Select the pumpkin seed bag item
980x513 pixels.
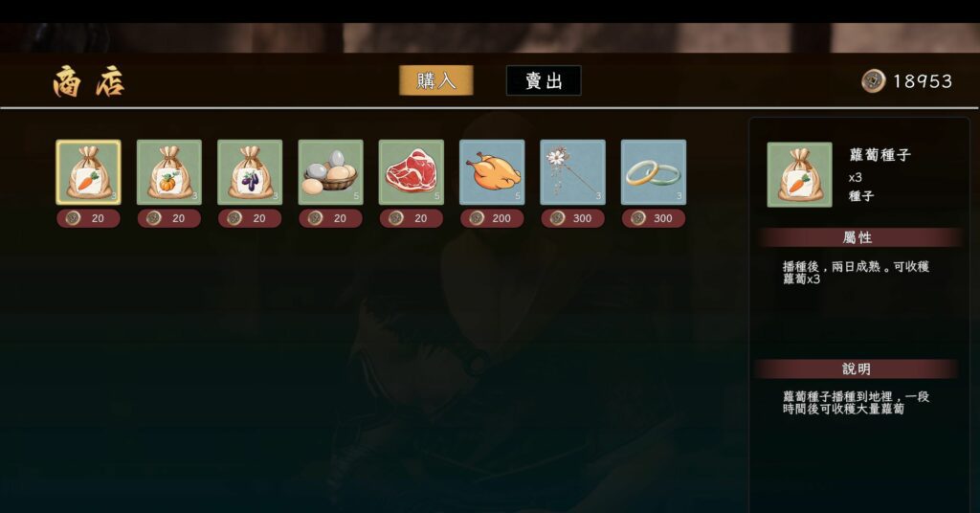168,172
